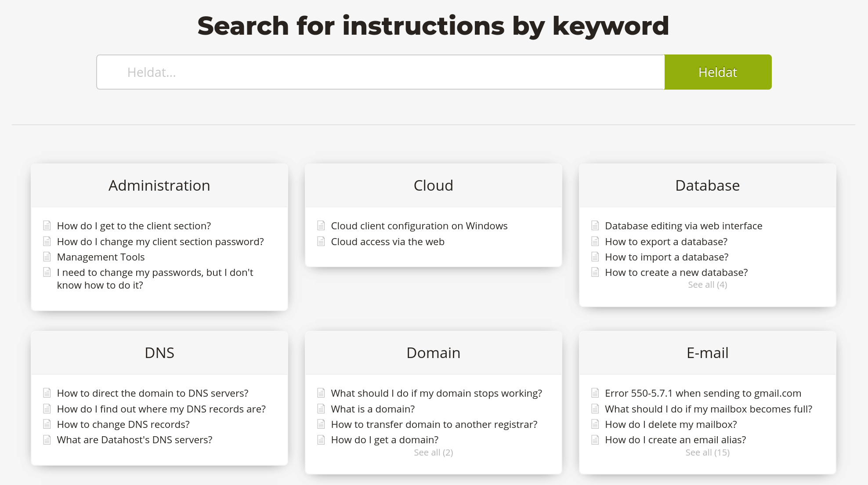
Task: Expand Database category with See all (4)
Action: coord(707,285)
